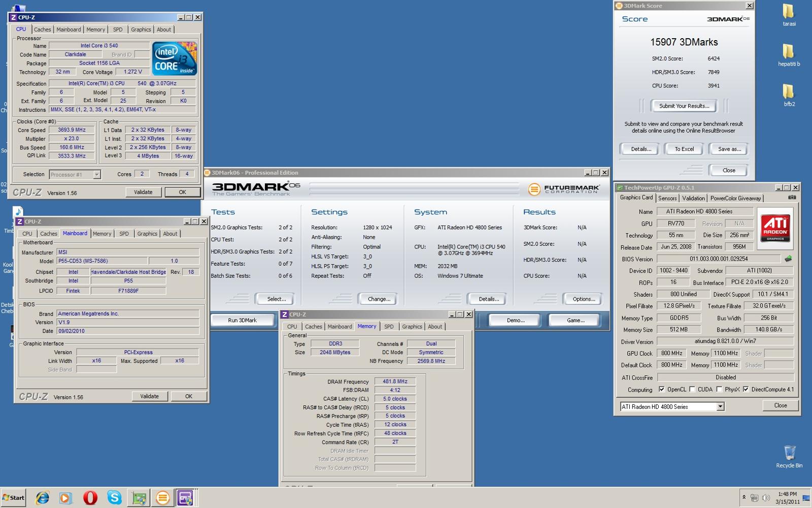Click Select button under Tests

coord(277,299)
